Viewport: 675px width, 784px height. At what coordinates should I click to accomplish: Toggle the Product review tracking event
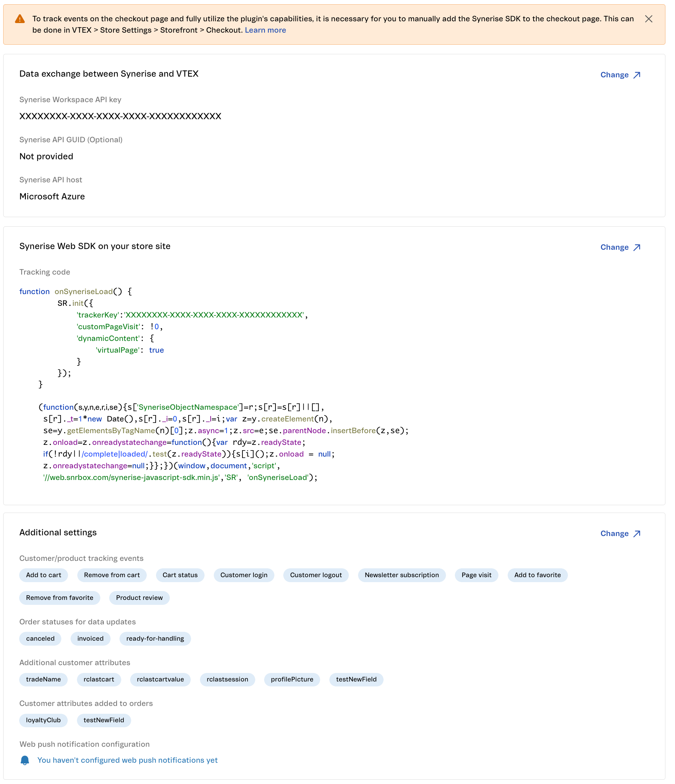(139, 598)
